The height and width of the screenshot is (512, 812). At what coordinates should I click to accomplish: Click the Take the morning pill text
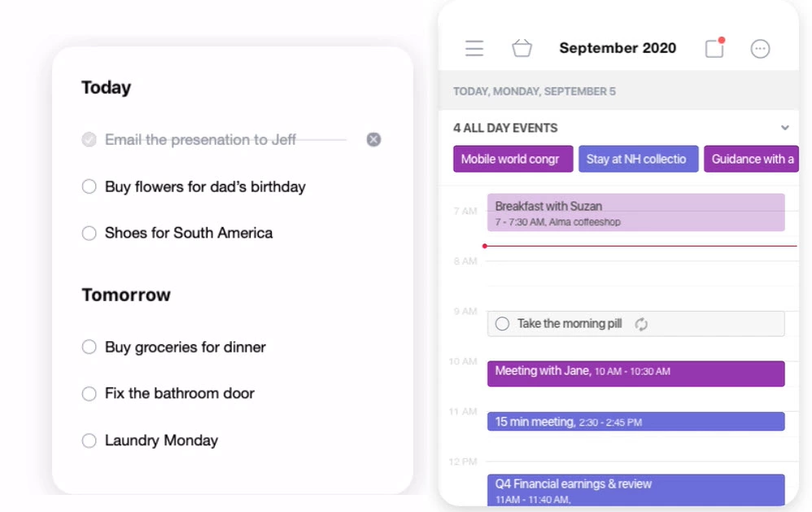[569, 324]
